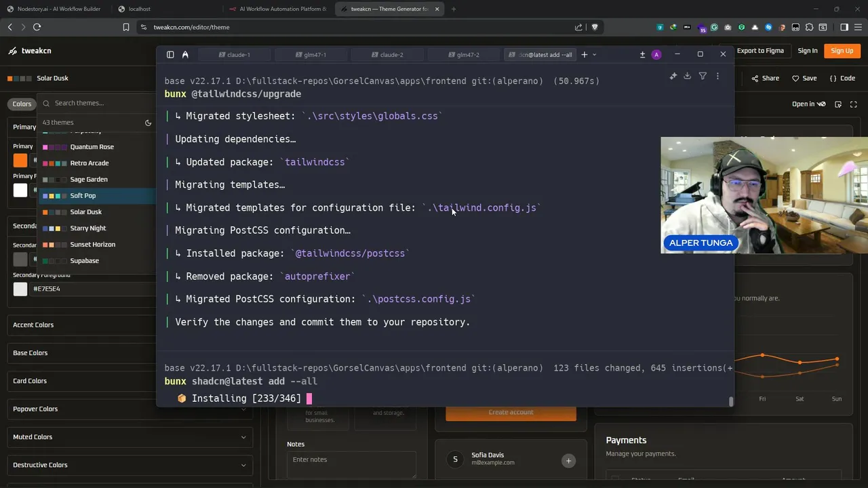This screenshot has height=488, width=868.
Task: Open the purple A profile avatar
Action: click(656, 54)
